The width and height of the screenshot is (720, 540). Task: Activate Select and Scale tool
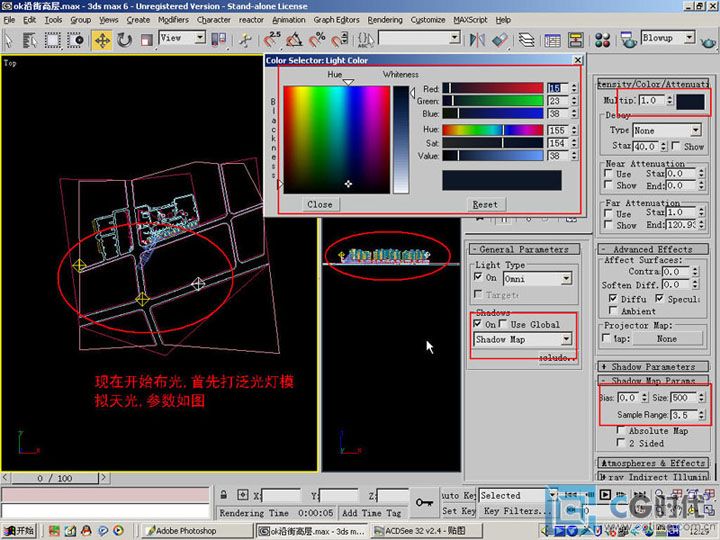click(x=146, y=40)
